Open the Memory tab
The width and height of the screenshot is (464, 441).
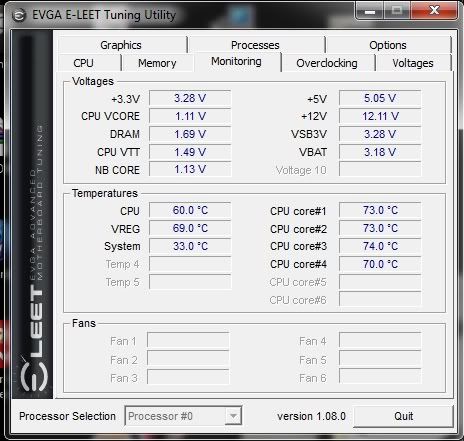[x=157, y=63]
